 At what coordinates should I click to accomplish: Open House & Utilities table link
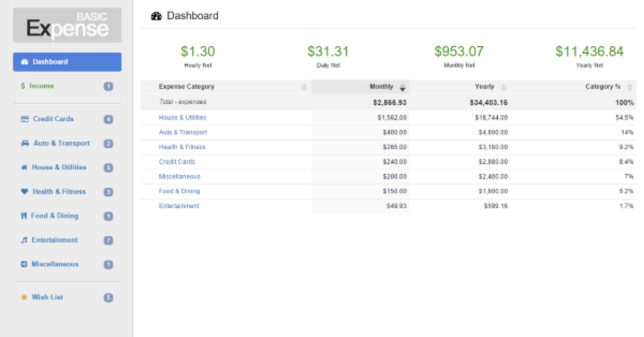182,118
